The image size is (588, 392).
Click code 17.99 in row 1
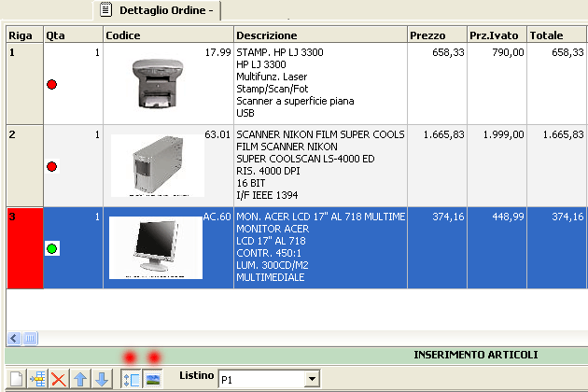(x=217, y=52)
